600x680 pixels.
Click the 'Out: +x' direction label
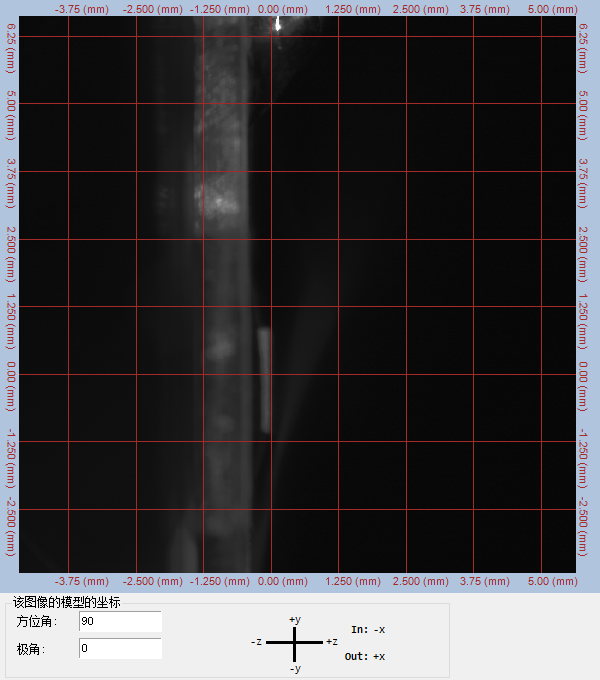365,656
